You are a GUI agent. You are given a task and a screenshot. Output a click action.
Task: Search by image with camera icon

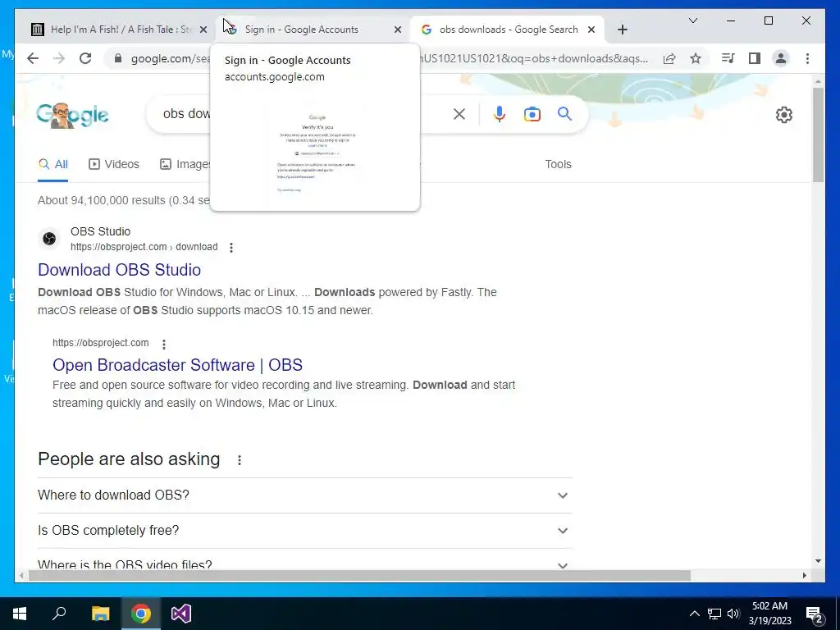(532, 114)
